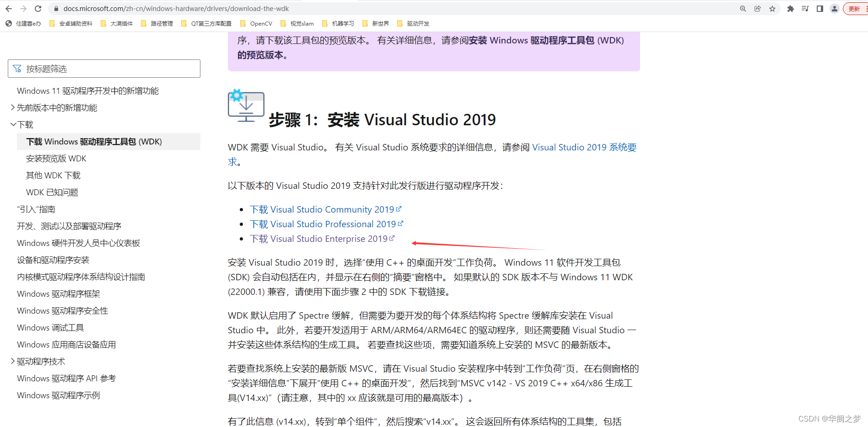Open the 视觉slam bookmark folder
The width and height of the screenshot is (868, 427).
297,23
